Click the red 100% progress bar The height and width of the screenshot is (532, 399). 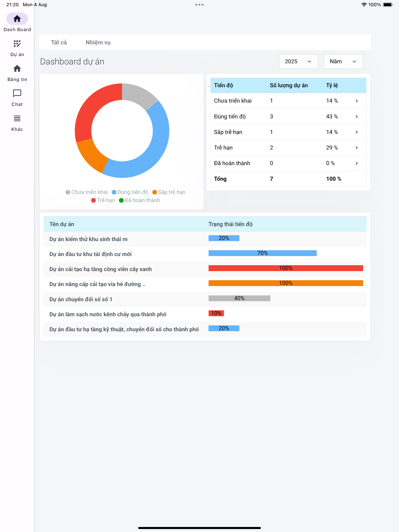pos(286,268)
